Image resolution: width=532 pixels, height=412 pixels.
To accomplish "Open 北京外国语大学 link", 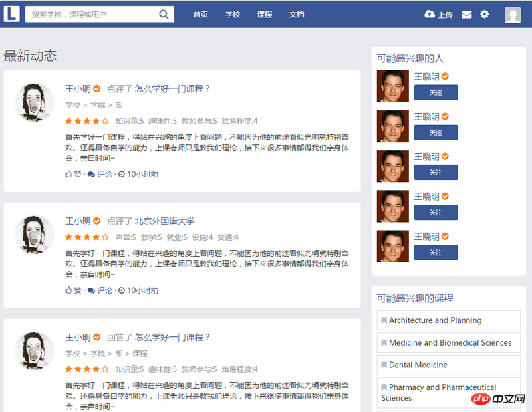I will pos(164,221).
